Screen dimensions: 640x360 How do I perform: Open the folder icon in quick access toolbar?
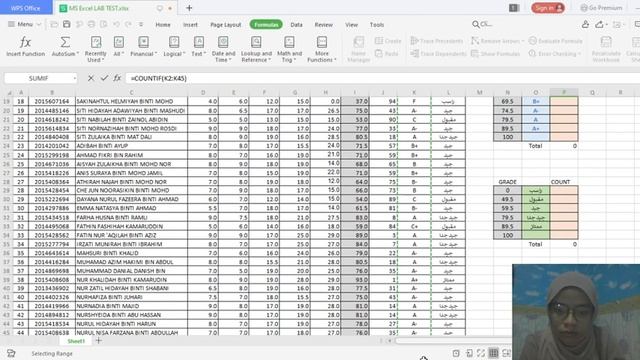coord(54,24)
